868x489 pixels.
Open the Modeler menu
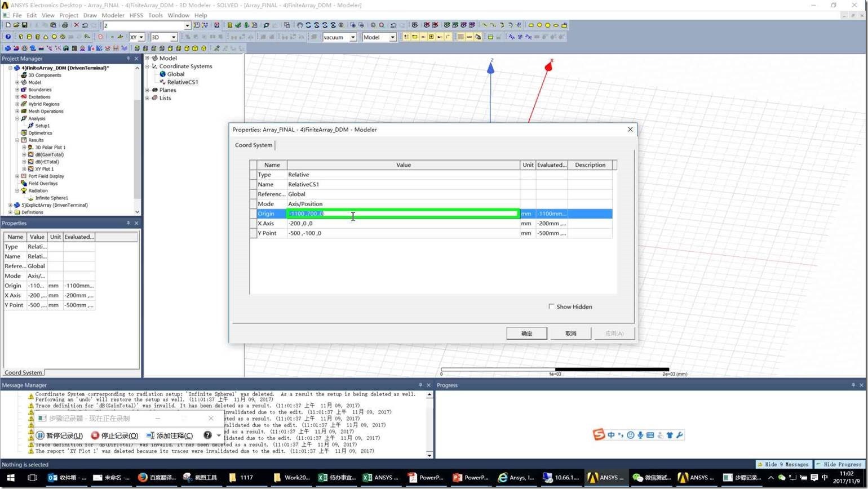pos(113,15)
